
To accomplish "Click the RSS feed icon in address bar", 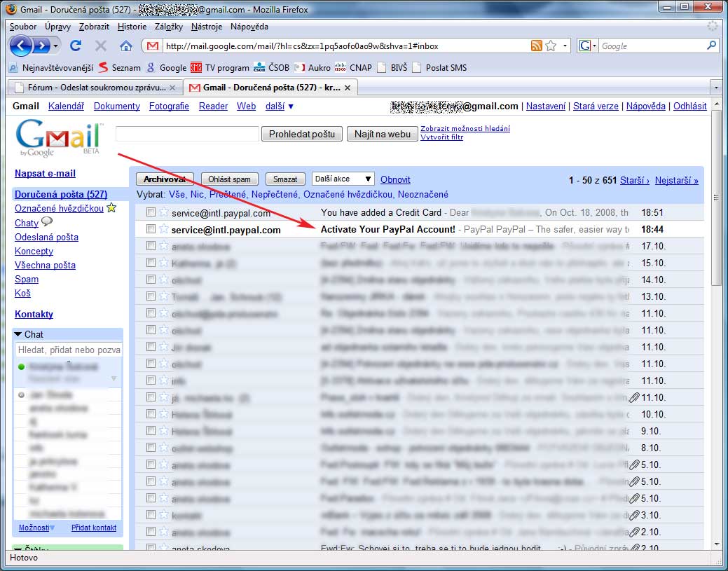I will pos(536,46).
